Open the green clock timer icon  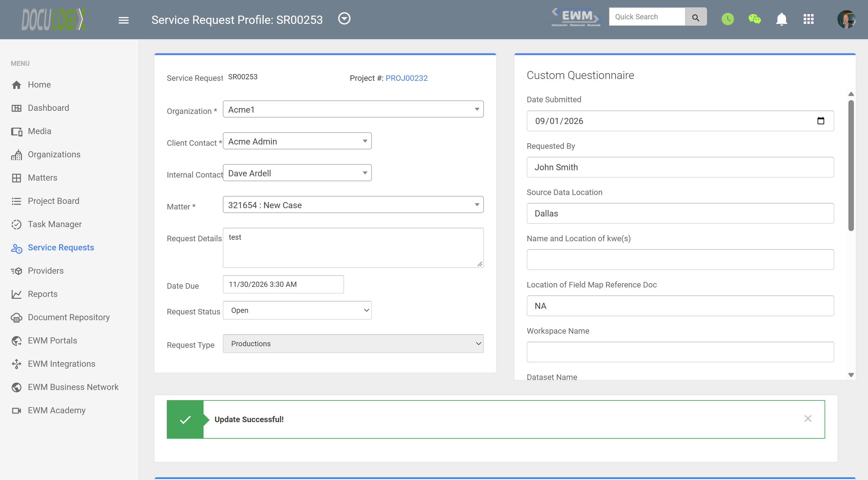click(x=728, y=19)
